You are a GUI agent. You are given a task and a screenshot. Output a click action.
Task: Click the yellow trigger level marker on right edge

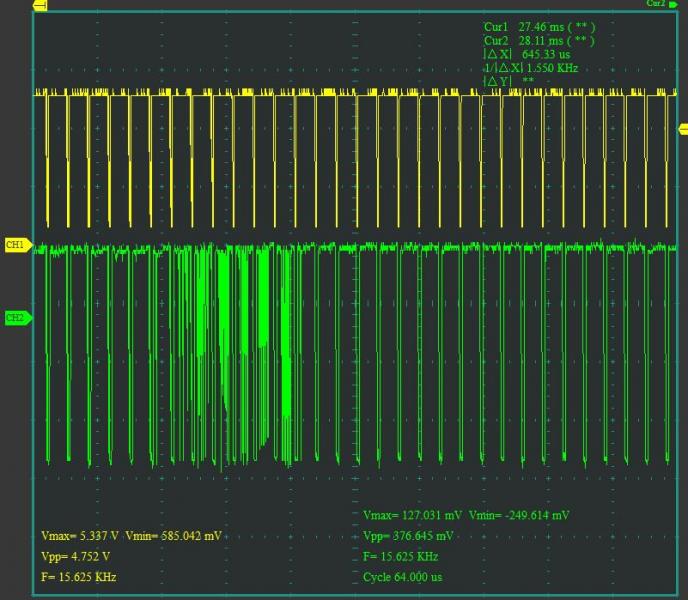pos(683,128)
